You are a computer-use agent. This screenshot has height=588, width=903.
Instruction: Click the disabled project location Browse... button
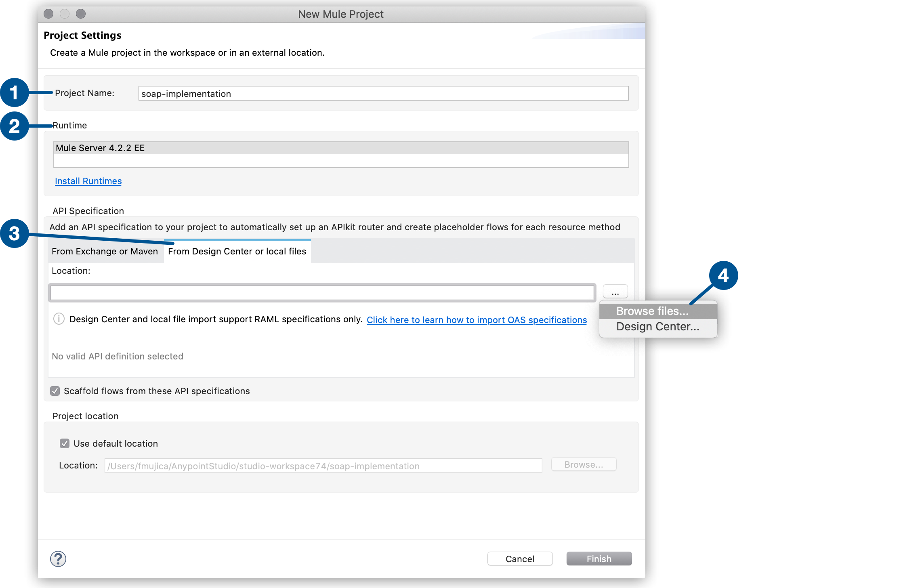(x=584, y=465)
